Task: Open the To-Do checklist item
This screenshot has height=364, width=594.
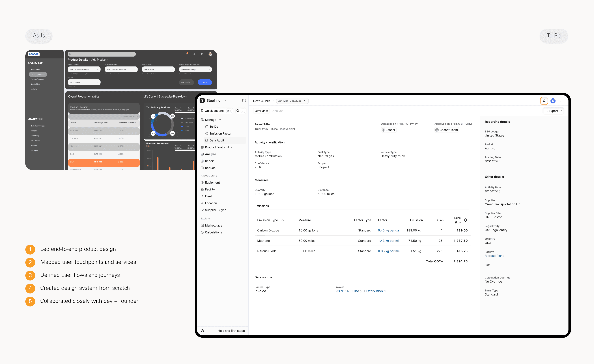Action: click(214, 126)
